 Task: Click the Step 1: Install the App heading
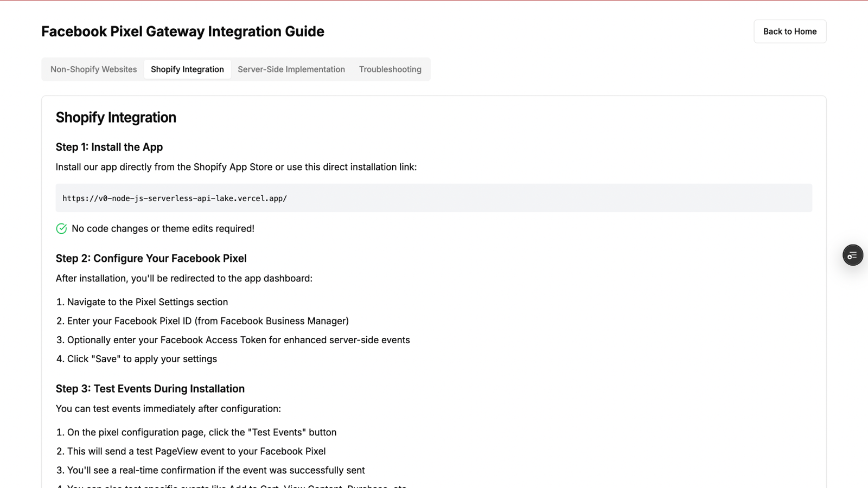(x=109, y=146)
